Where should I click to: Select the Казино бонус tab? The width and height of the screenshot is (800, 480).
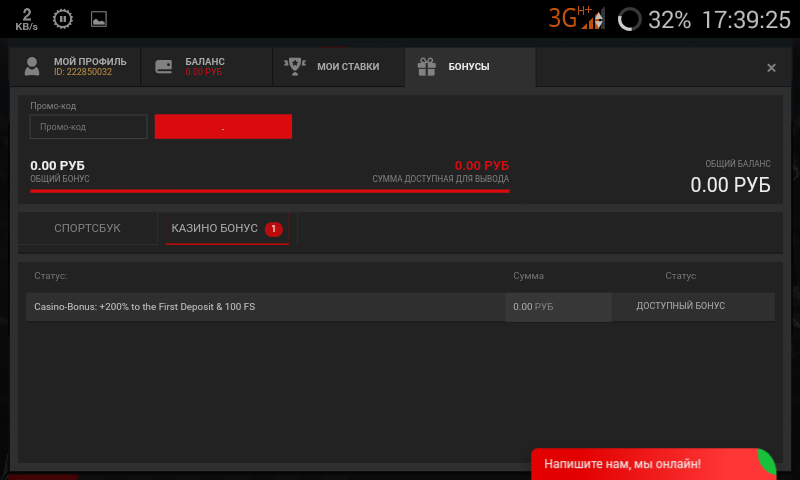coord(227,229)
